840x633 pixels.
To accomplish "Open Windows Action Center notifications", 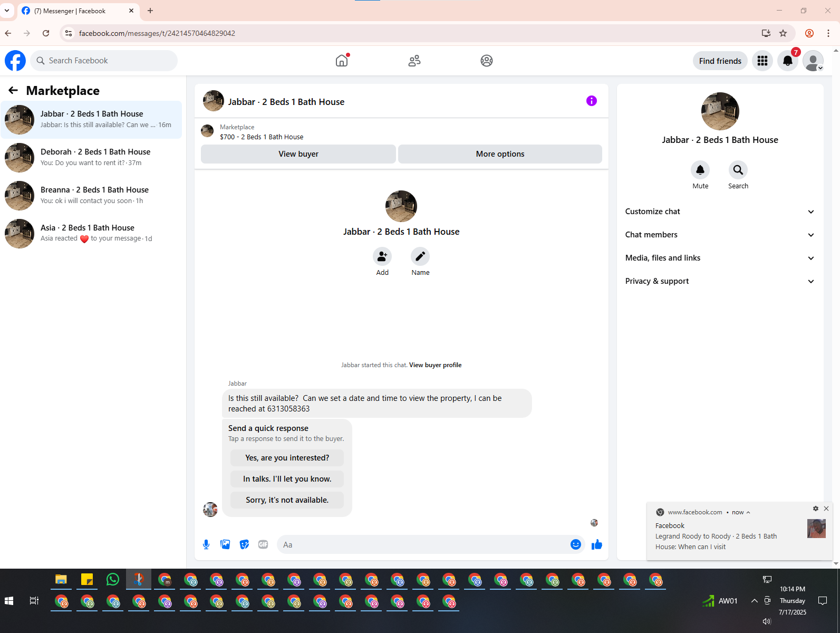I will tap(823, 601).
